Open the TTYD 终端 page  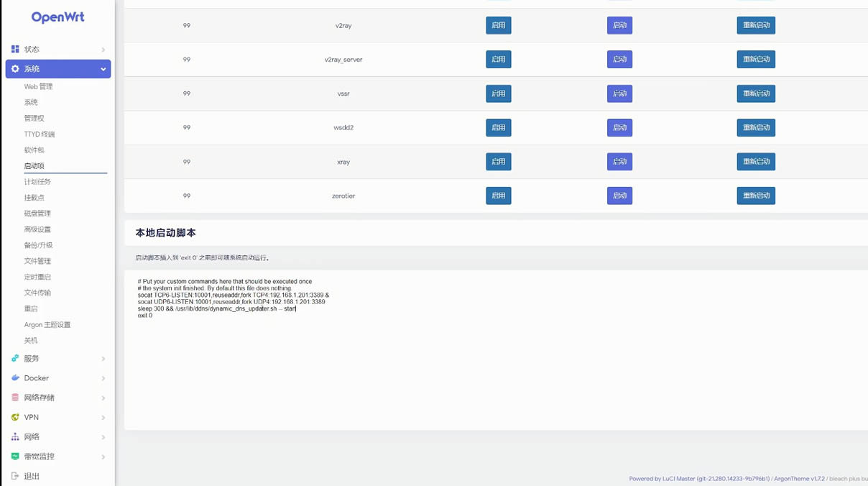point(39,134)
